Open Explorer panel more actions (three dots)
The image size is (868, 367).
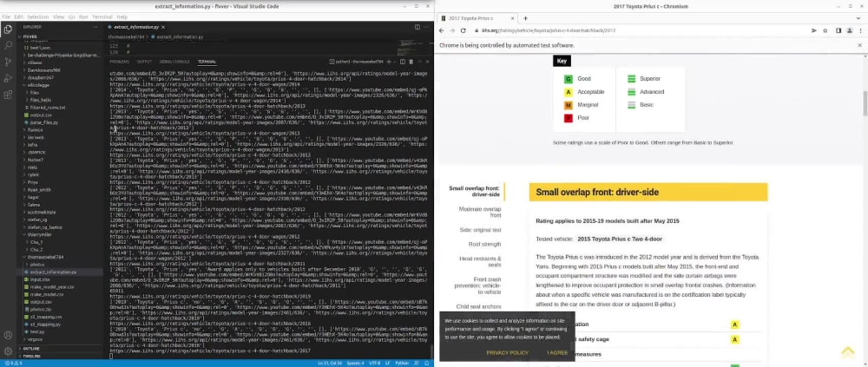97,27
